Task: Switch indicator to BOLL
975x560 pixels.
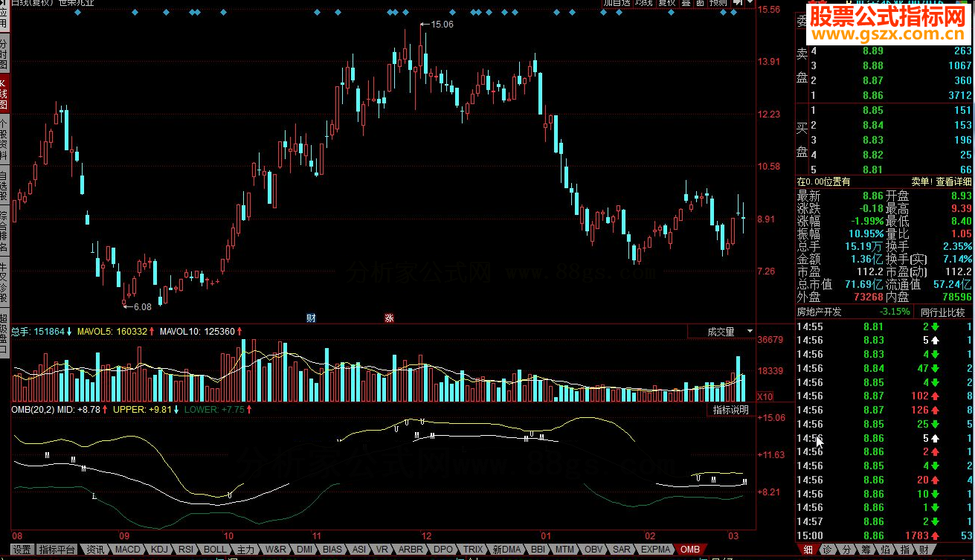Action: coord(215,550)
